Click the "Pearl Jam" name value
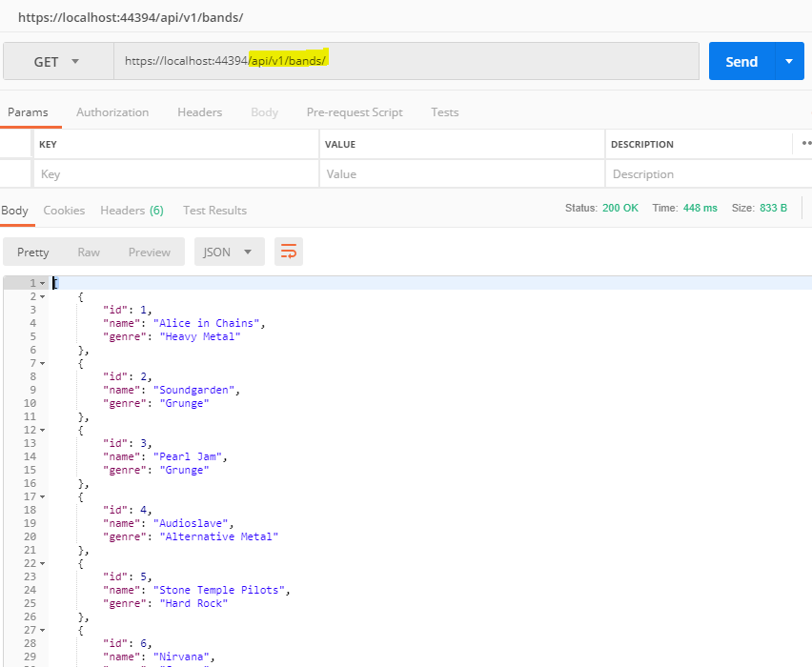The height and width of the screenshot is (667, 812). pyautogui.click(x=188, y=456)
